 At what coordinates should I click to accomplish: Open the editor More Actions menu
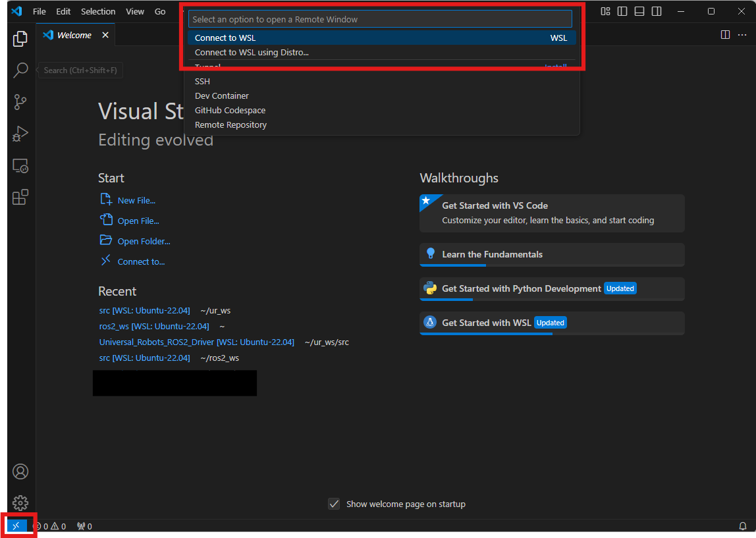742,35
